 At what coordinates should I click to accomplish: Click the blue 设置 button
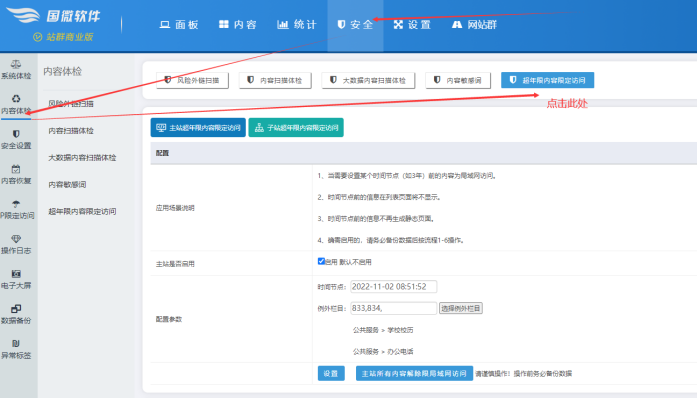click(x=331, y=374)
